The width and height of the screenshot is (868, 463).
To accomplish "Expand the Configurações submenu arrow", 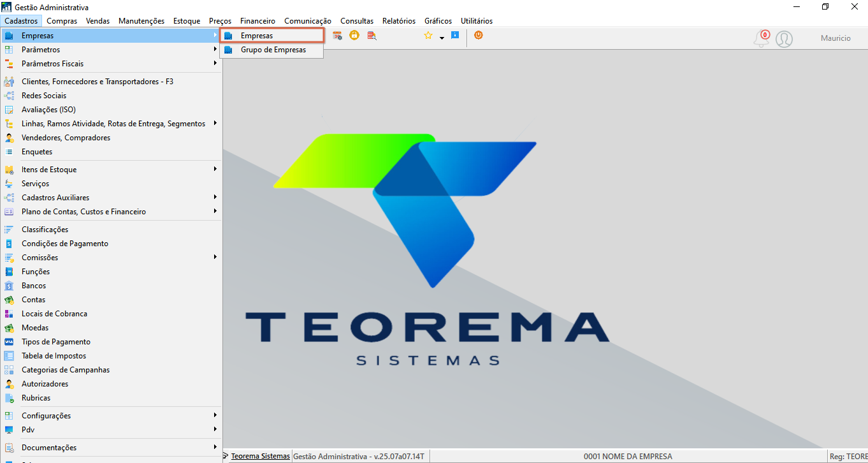I will click(x=216, y=415).
